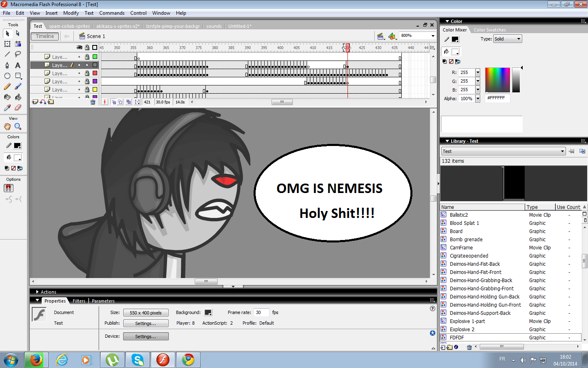Viewport: 588px width, 368px height.
Task: Switch to spam-collab-sprites document tab
Action: [69, 26]
